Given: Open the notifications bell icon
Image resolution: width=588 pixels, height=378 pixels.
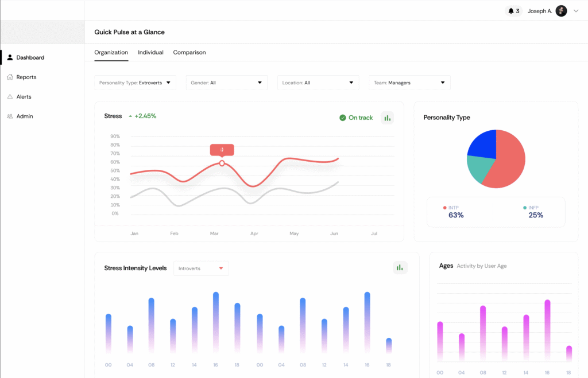Looking at the screenshot, I should click(x=510, y=11).
